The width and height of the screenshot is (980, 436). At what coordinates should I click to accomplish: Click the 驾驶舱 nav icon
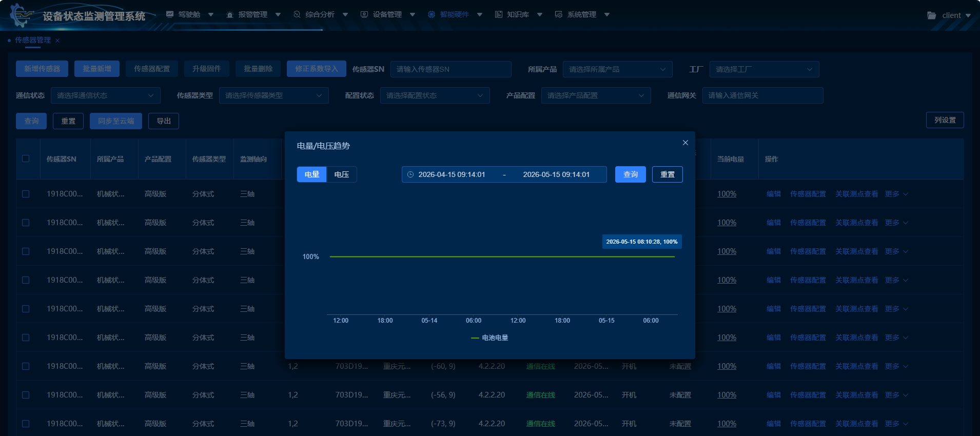[170, 14]
